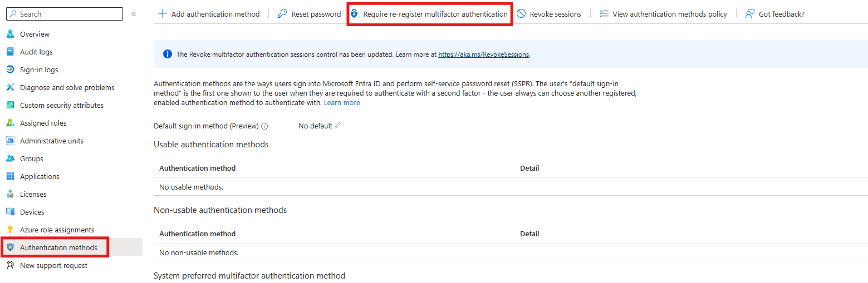868x283 pixels.
Task: Open the aka.ms/RevokeSessions link
Action: coord(484,54)
